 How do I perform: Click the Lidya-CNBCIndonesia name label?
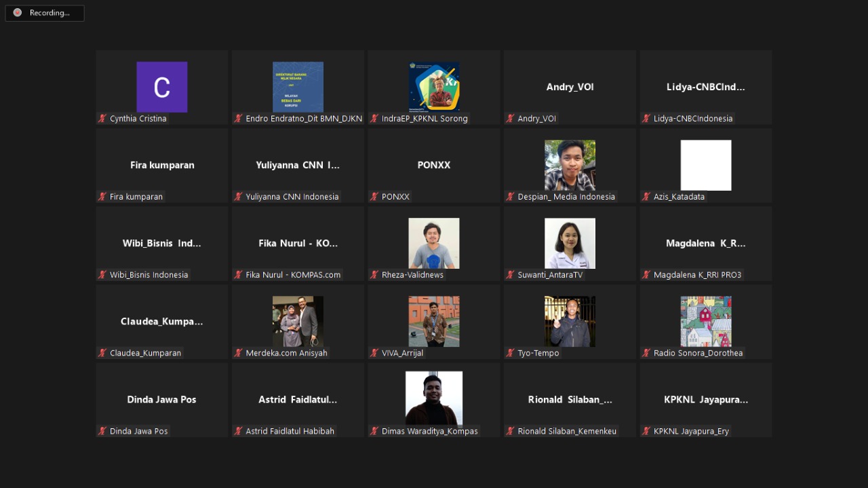[x=692, y=119]
